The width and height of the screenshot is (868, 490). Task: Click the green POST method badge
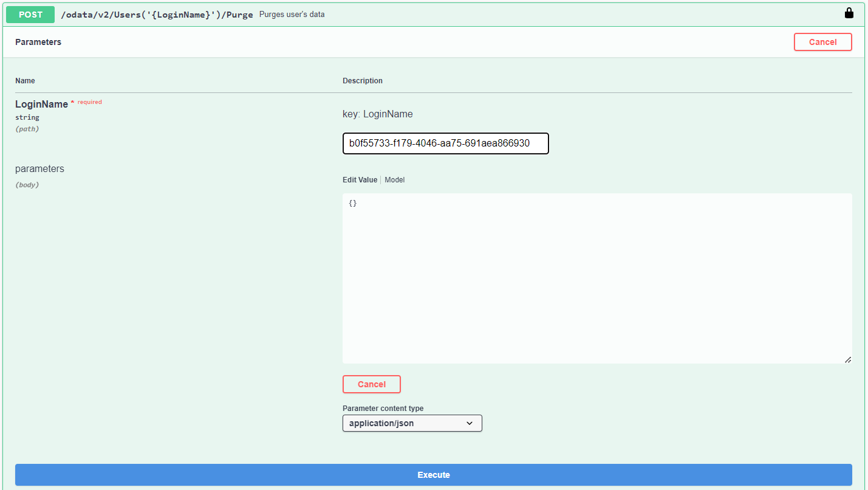tap(30, 15)
